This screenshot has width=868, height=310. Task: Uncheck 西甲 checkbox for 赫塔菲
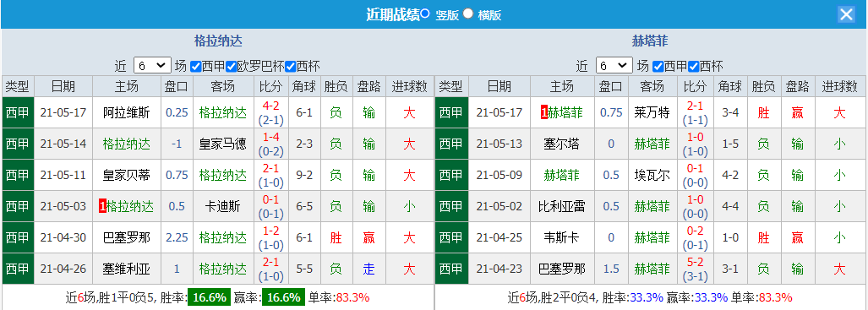tap(658, 67)
